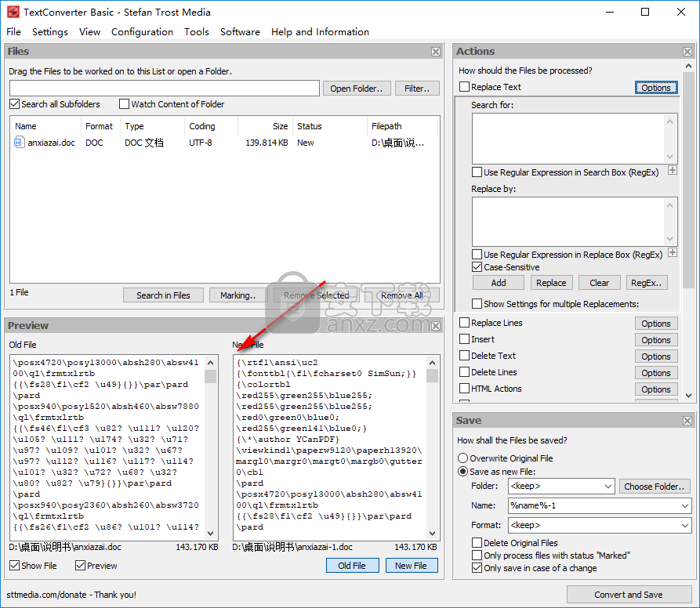Open the File menu
This screenshot has height=608, width=700.
pos(14,31)
